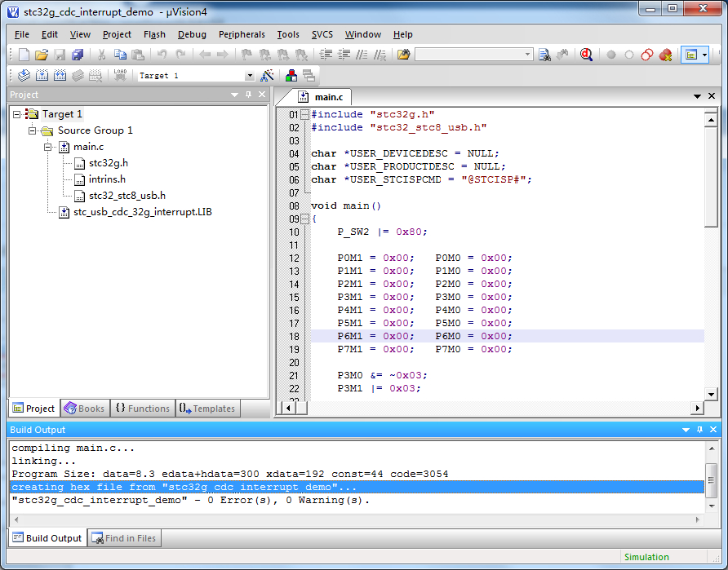Viewport: 728px width, 570px height.
Task: Toggle the project window view icon
Action: click(x=690, y=55)
